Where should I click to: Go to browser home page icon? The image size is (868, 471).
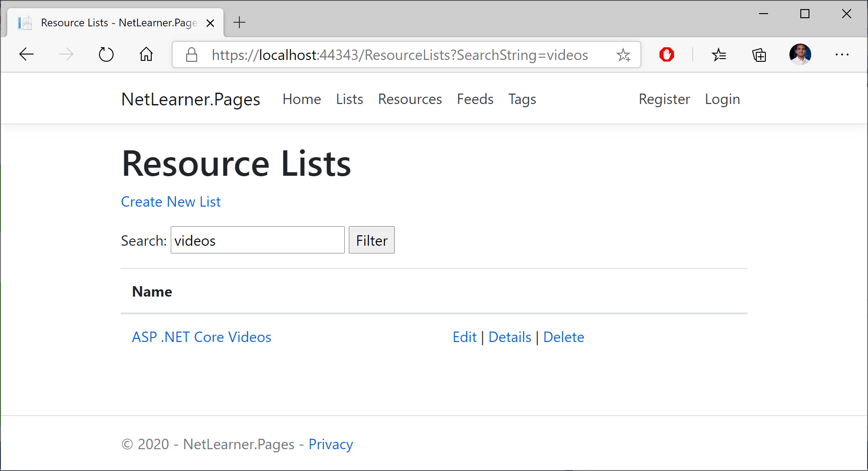[146, 55]
